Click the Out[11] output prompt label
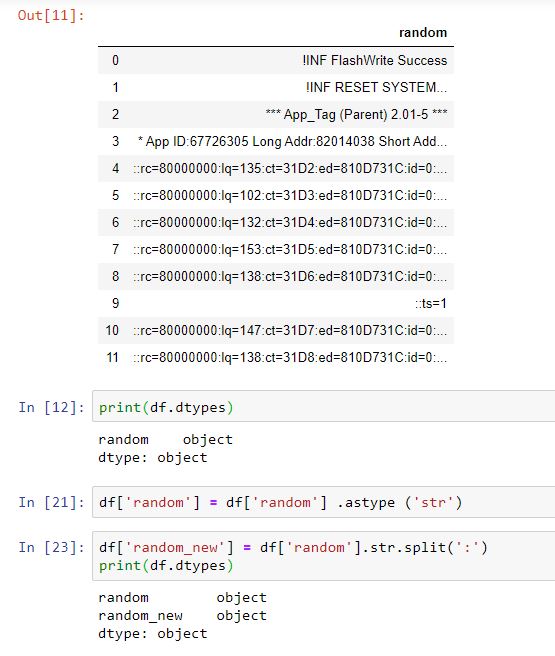Screen dimensions: 555x656 (x=51, y=15)
